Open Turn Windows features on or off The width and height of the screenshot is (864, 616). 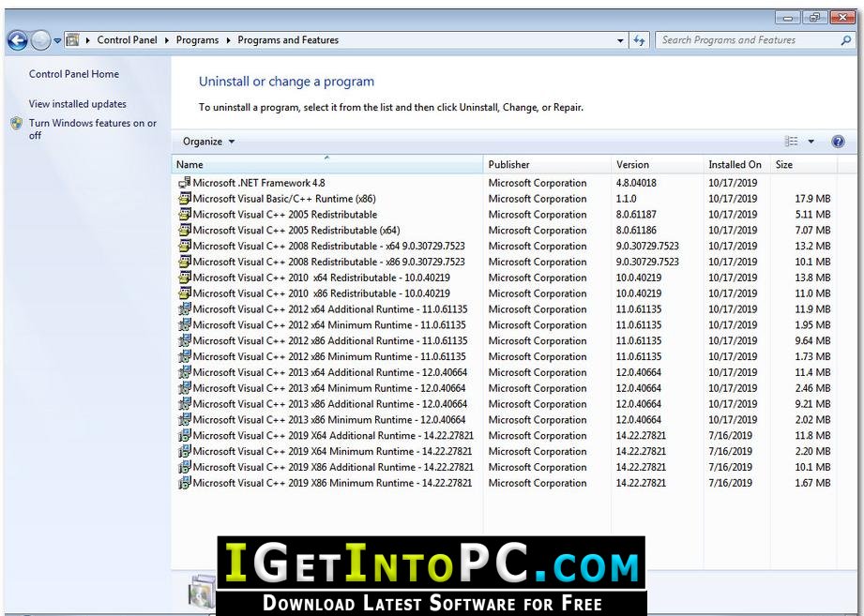(x=93, y=128)
